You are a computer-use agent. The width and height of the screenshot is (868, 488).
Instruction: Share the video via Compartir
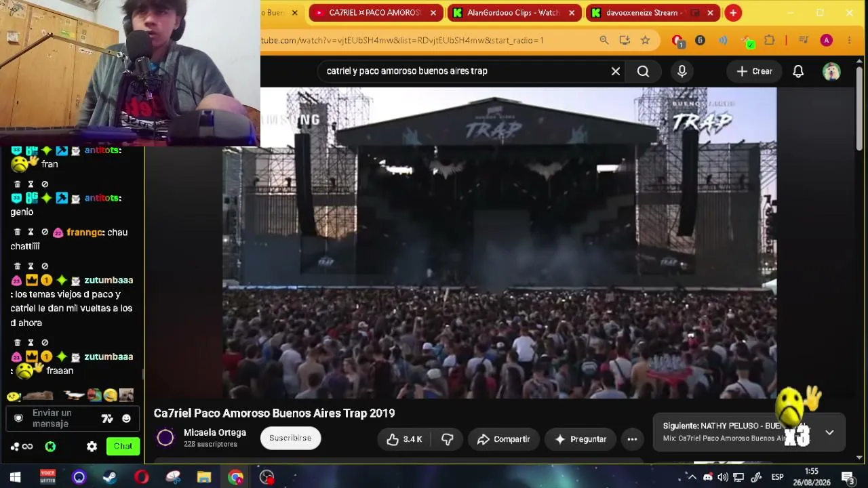(x=504, y=439)
